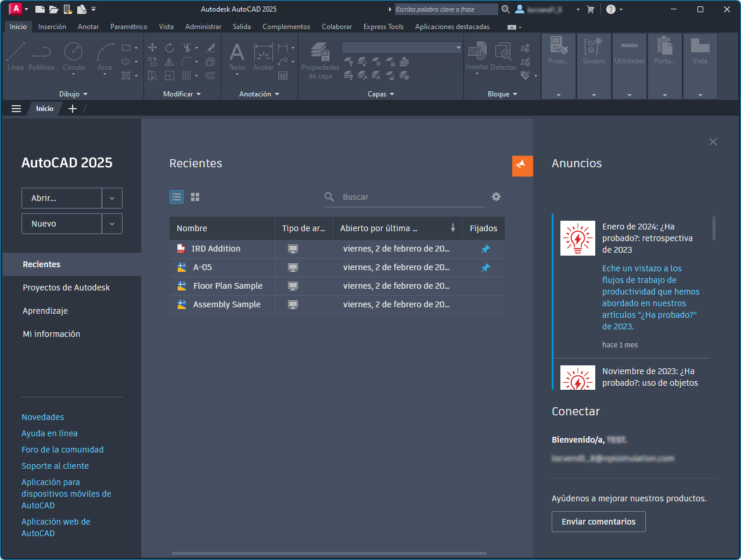Unpin the A-05 file
Screen dimensions: 741x560
(485, 267)
